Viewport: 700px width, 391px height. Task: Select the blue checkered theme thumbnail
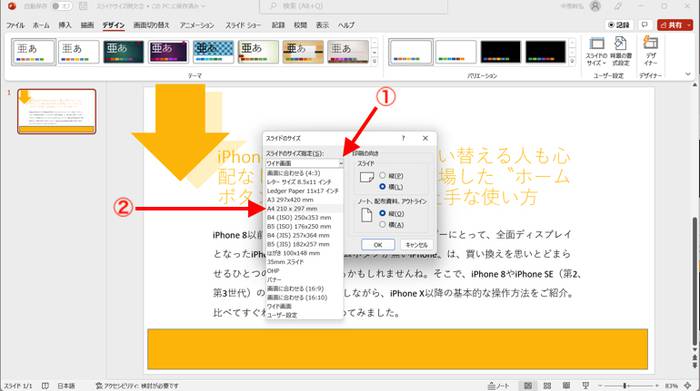click(x=213, y=52)
